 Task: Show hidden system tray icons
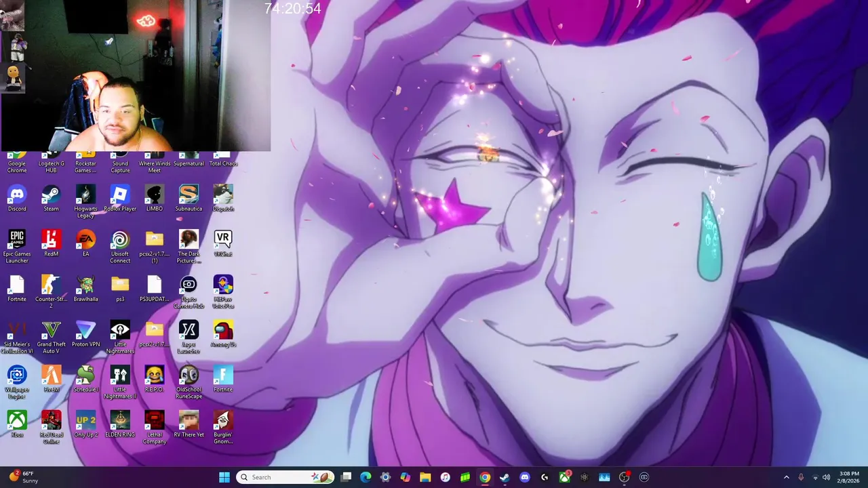click(x=787, y=477)
